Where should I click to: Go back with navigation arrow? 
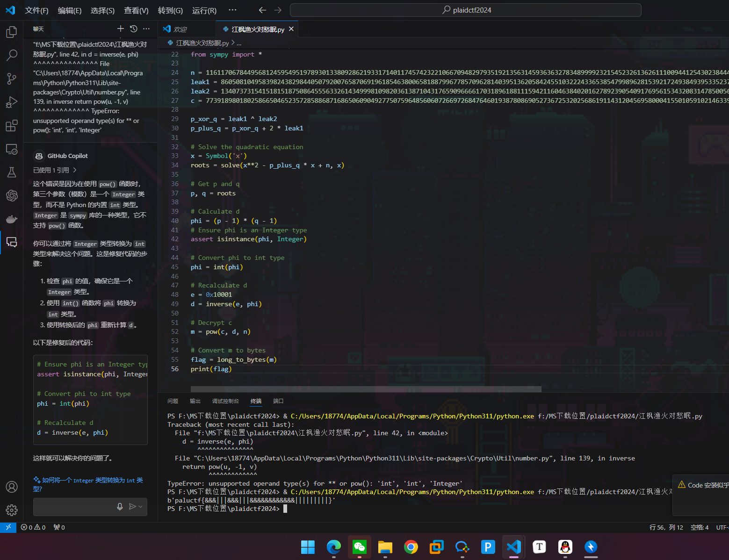262,10
